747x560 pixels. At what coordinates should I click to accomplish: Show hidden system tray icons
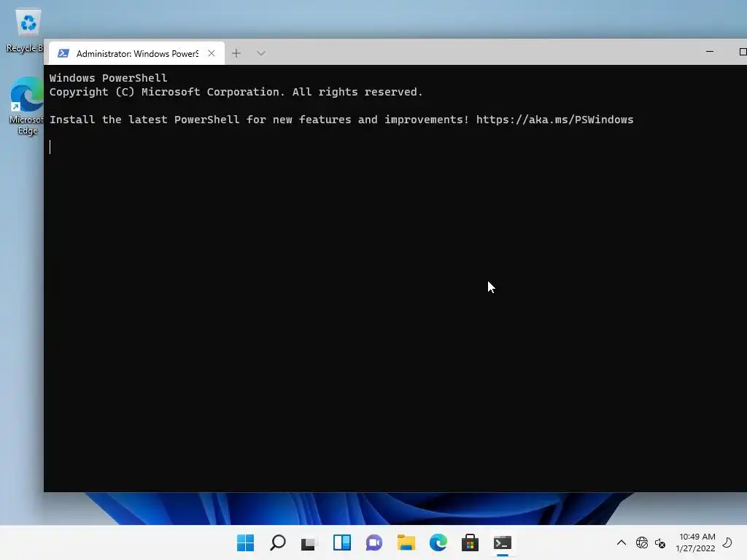coord(622,542)
